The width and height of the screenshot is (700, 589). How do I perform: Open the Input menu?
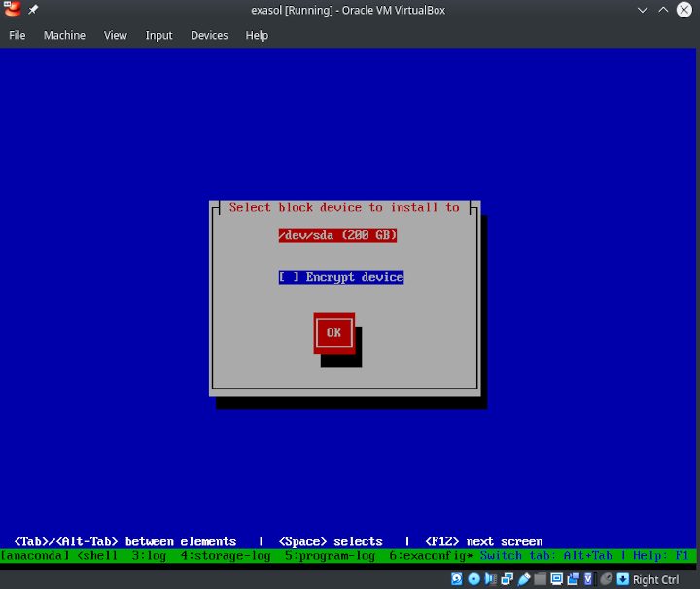[158, 35]
